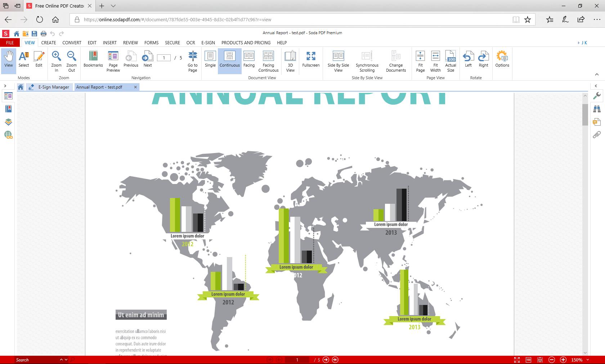Switch to the E-Sign Manager tab
This screenshot has width=605, height=364.
52,87
